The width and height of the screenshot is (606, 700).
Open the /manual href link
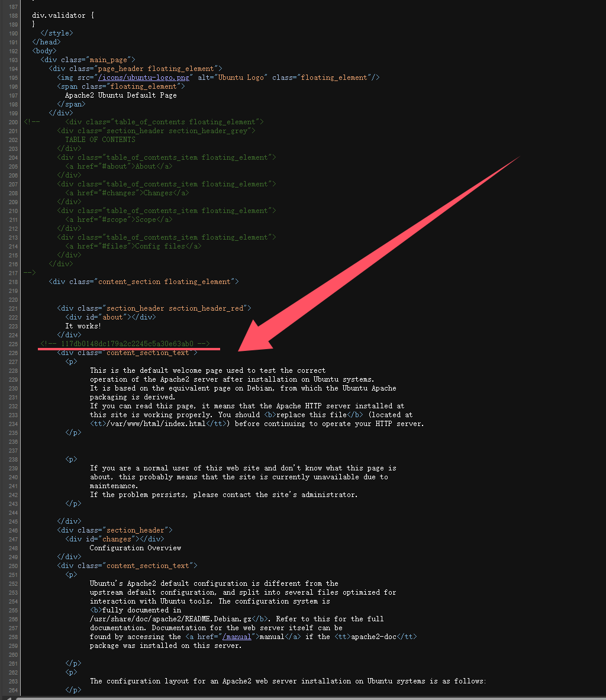[237, 637]
